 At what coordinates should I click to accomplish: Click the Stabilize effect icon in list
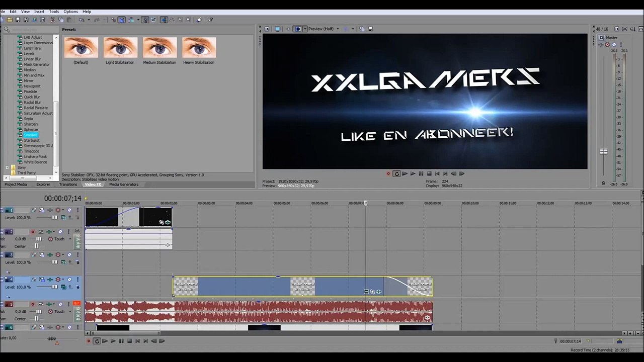[x=21, y=135]
